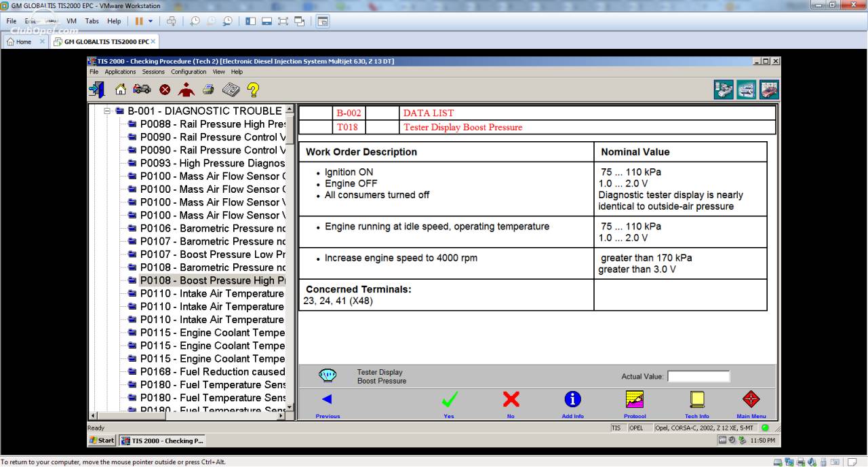Click the red cancel circle toolbar icon
Viewport: 868px width, 467px height.
coord(165,90)
